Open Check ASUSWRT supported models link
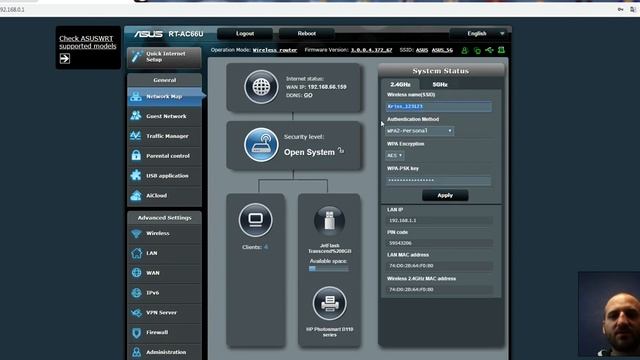640x360 pixels. 87,42
